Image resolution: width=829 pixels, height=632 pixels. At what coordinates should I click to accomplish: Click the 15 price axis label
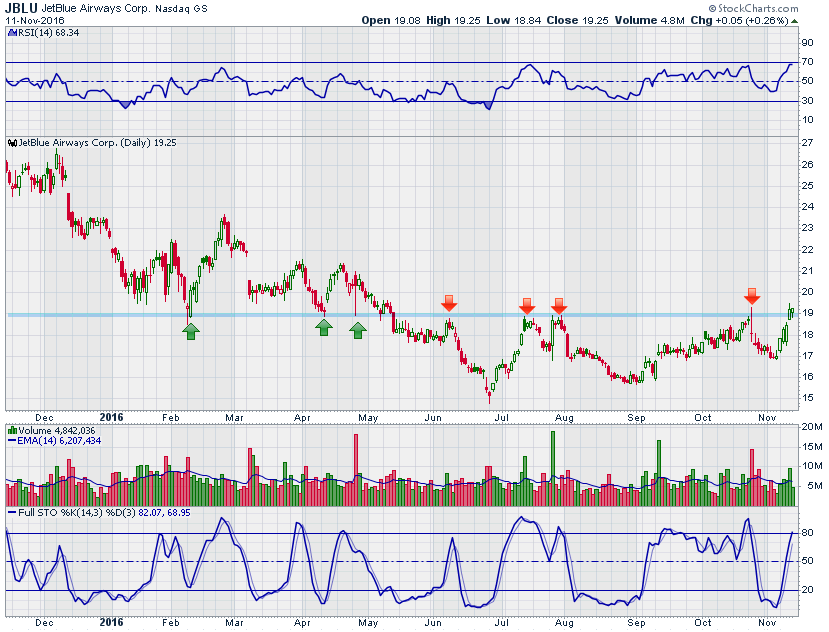click(x=807, y=398)
